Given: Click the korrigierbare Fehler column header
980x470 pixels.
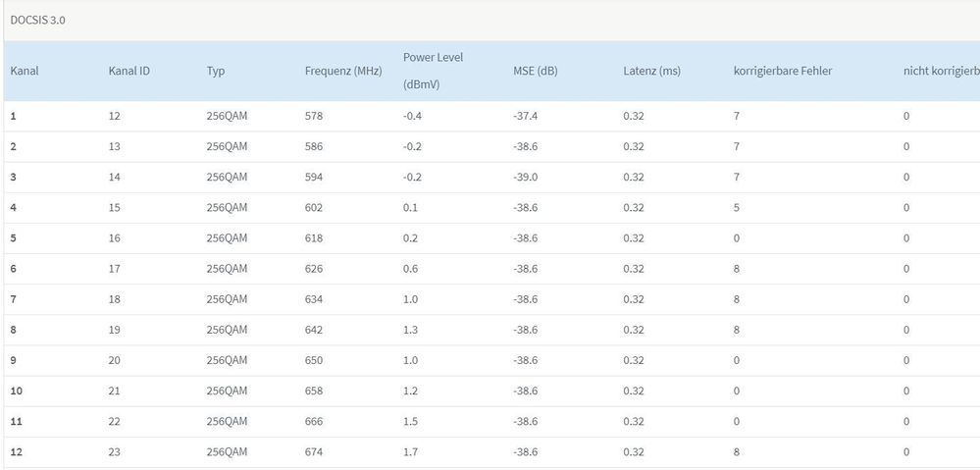Looking at the screenshot, I should pyautogui.click(x=783, y=71).
